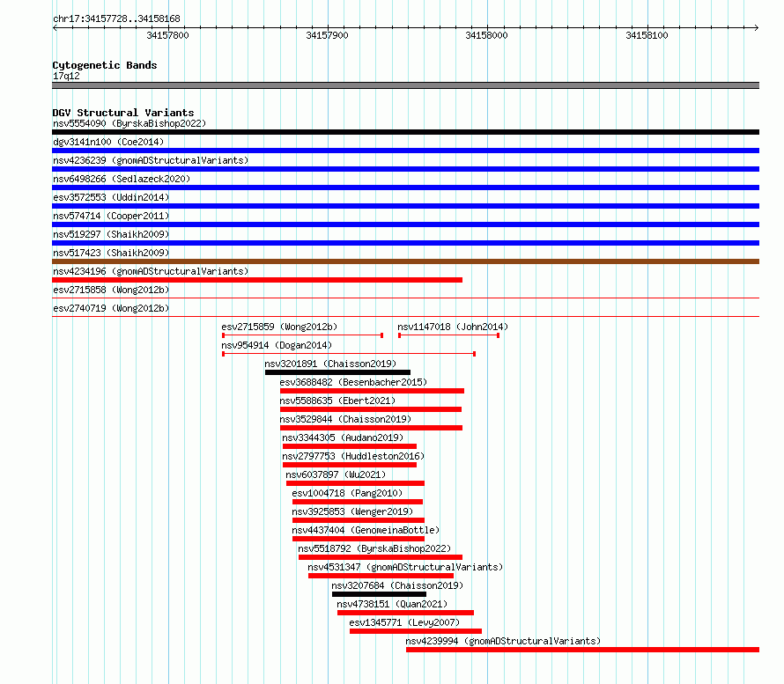The image size is (784, 684).
Task: Click the red bar under nsv4234196
Action: pos(257,280)
